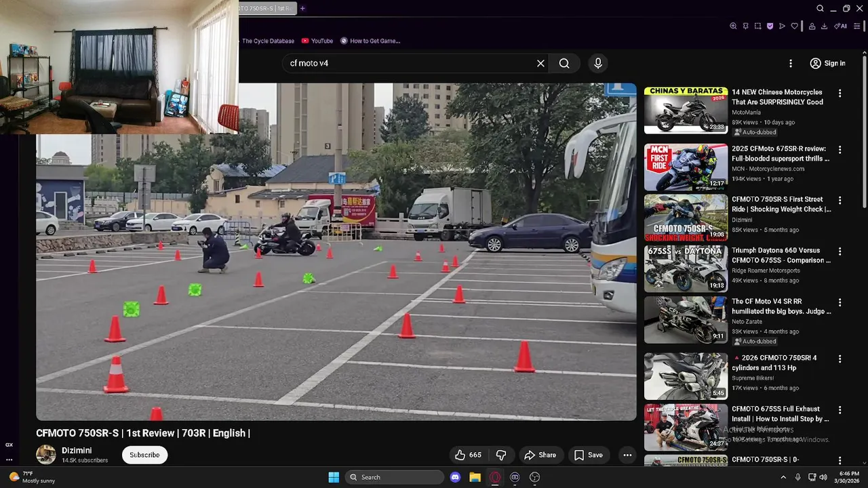Open the Windows Start menu

click(x=334, y=477)
